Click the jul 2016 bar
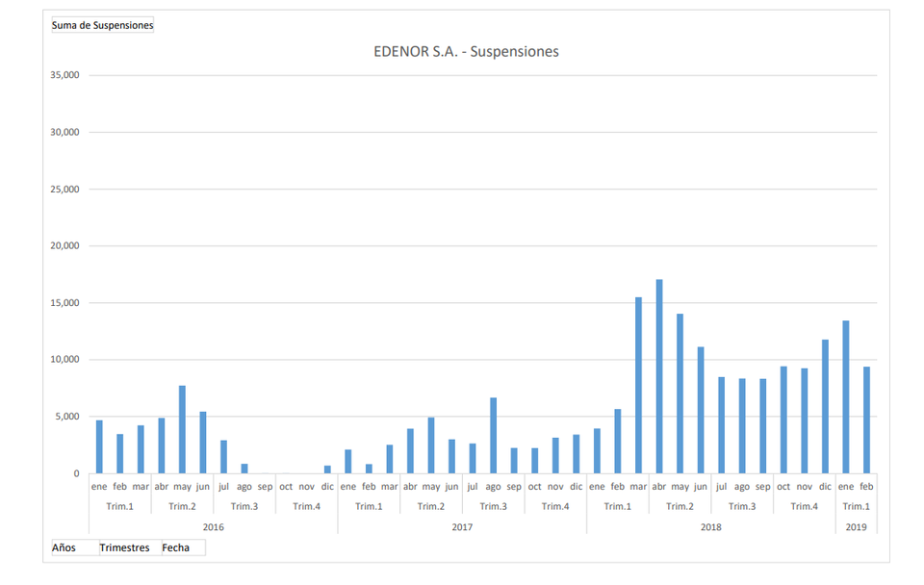Screen dimensions: 924x585 coord(223,457)
